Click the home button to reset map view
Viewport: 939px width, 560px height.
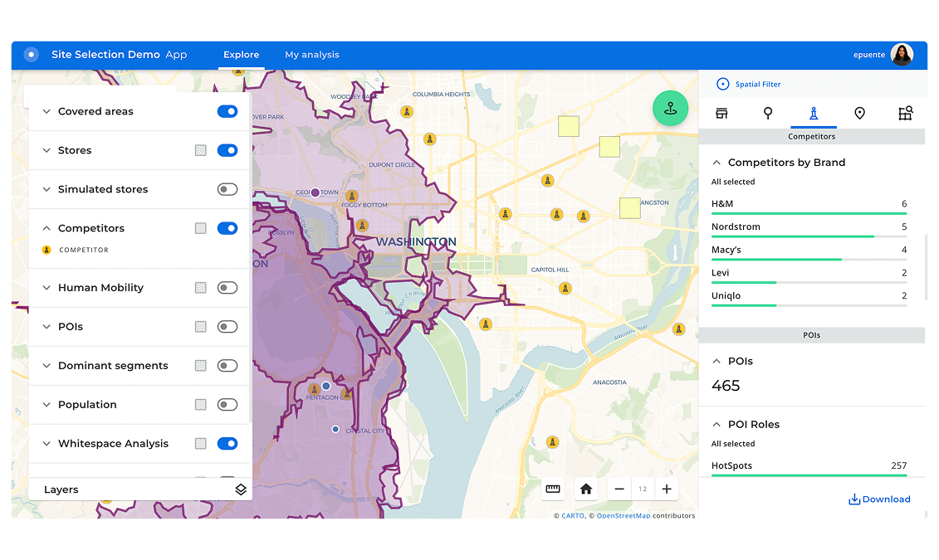click(x=586, y=489)
